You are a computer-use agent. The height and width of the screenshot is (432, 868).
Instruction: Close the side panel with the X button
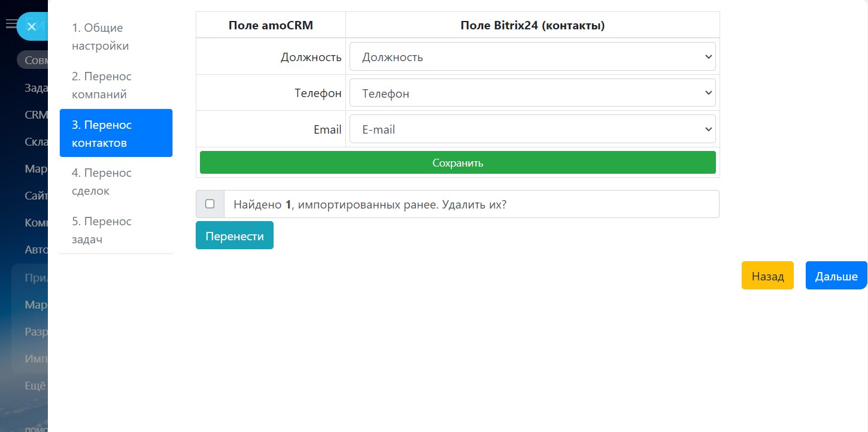pos(32,26)
